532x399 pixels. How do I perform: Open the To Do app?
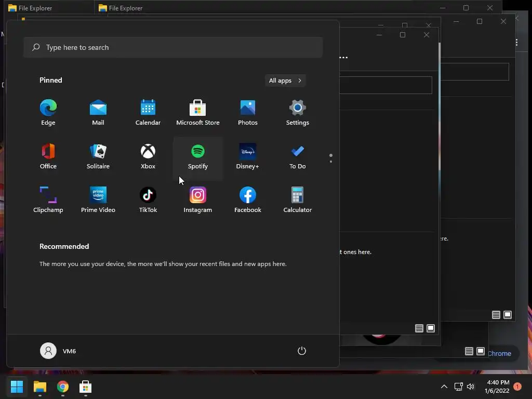point(298,156)
